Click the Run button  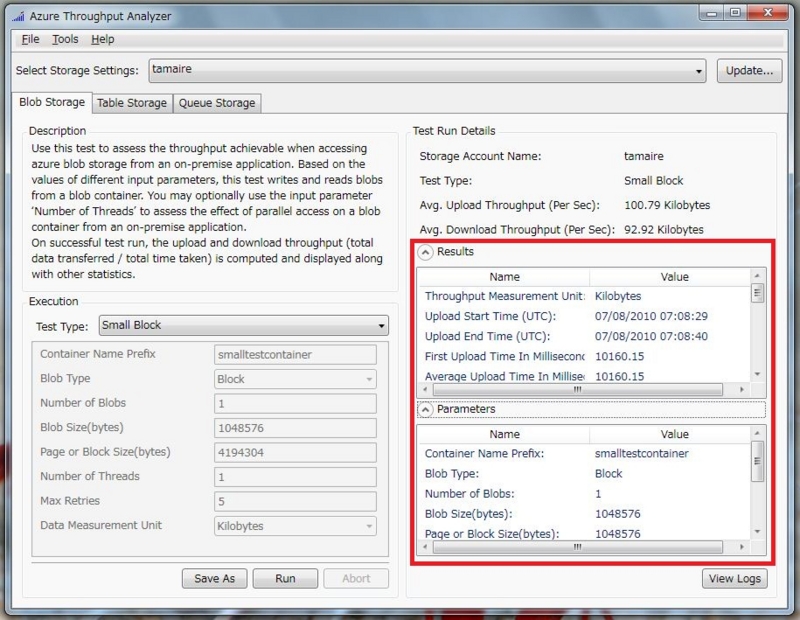[285, 579]
